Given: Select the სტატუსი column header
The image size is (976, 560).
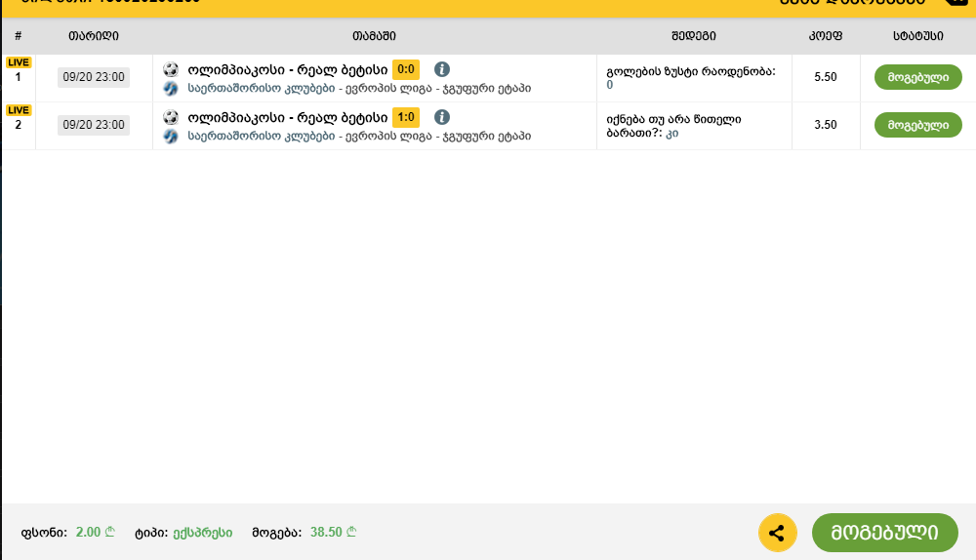Looking at the screenshot, I should pos(918,36).
